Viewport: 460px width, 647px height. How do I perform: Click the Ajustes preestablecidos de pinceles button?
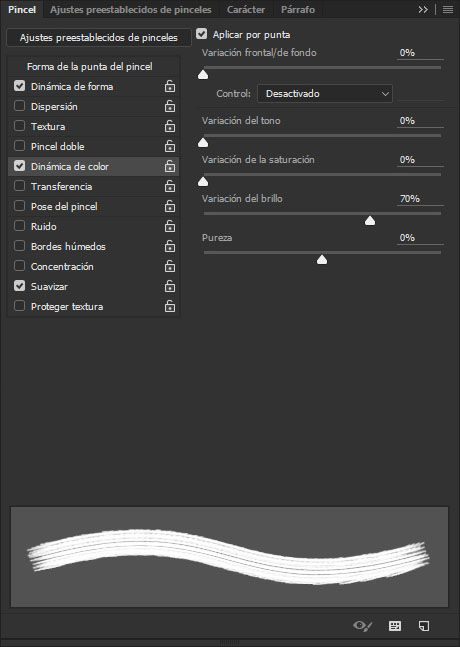click(x=99, y=38)
